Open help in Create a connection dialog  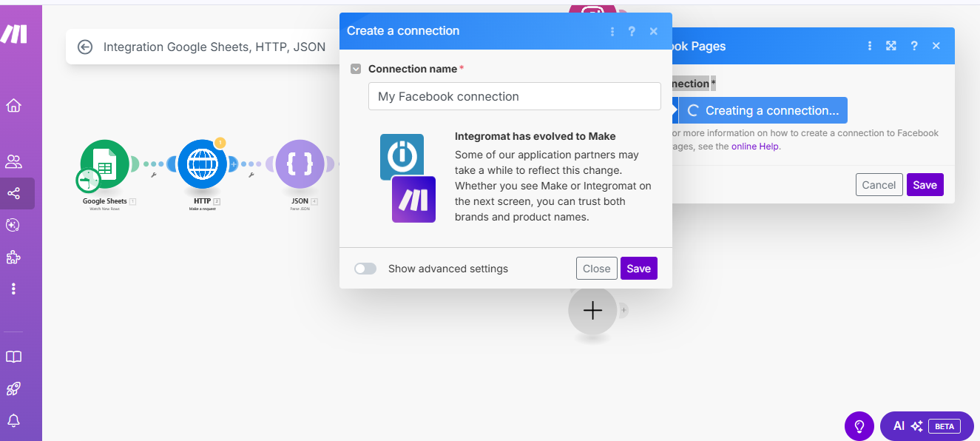(x=632, y=31)
